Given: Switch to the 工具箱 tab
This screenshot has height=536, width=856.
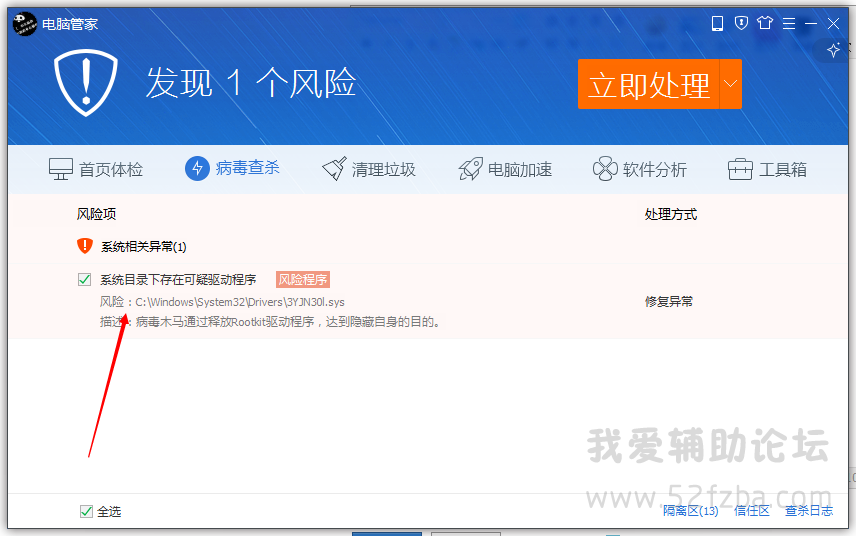Looking at the screenshot, I should pyautogui.click(x=768, y=169).
